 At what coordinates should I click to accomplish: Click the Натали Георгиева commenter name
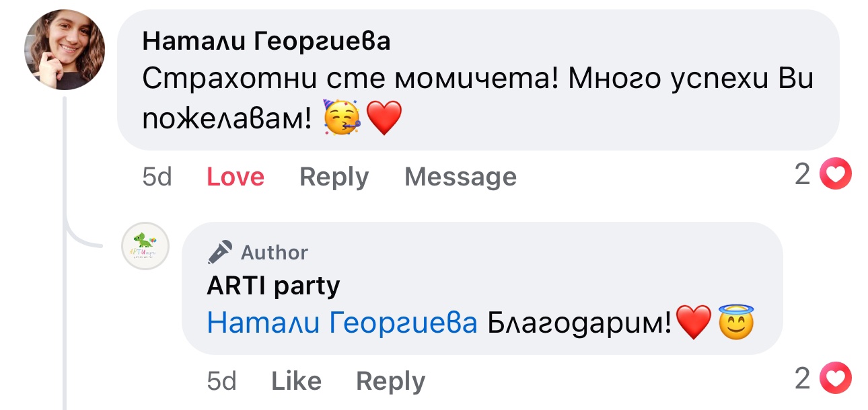(266, 42)
